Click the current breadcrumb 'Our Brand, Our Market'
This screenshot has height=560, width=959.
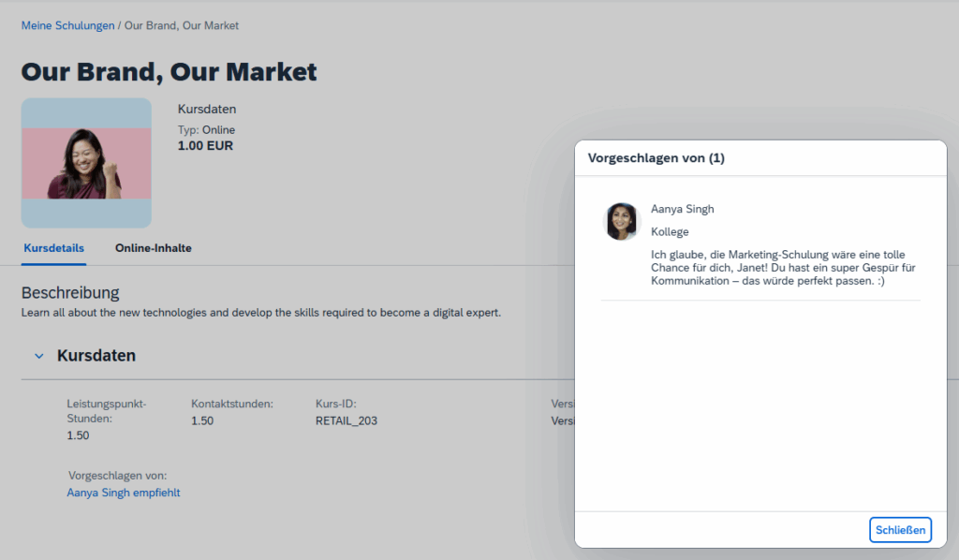[x=181, y=25]
